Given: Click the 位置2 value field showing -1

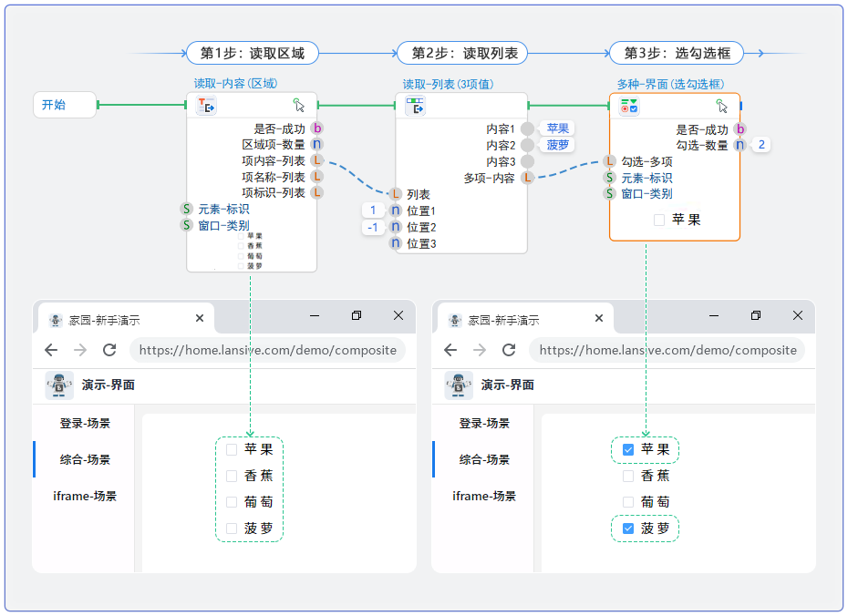Looking at the screenshot, I should click(x=373, y=227).
